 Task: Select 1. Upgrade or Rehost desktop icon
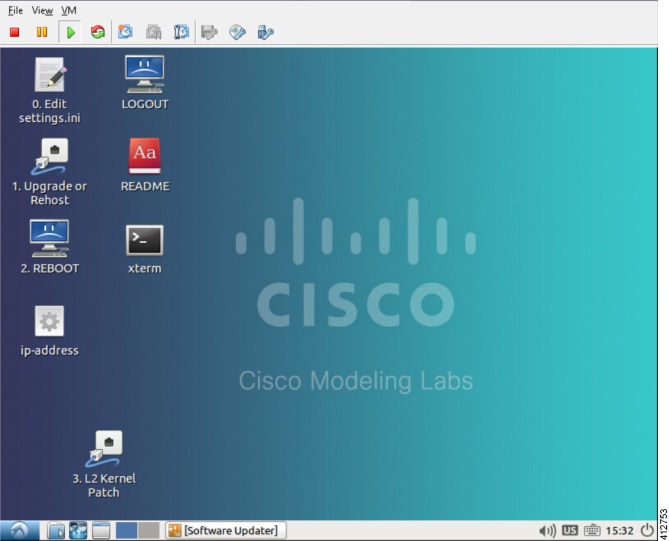(49, 172)
